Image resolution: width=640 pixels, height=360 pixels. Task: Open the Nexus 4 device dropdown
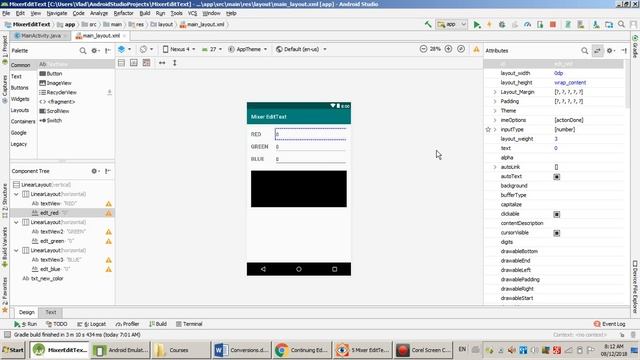coord(179,49)
